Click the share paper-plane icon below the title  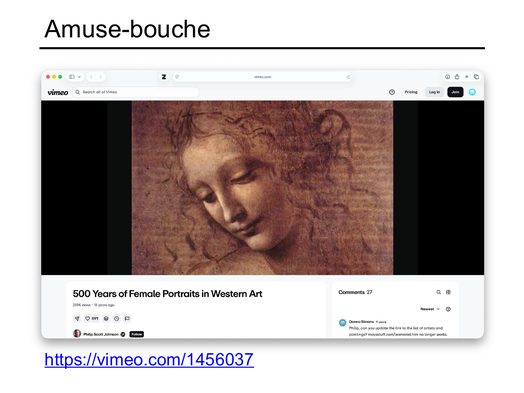point(77,318)
